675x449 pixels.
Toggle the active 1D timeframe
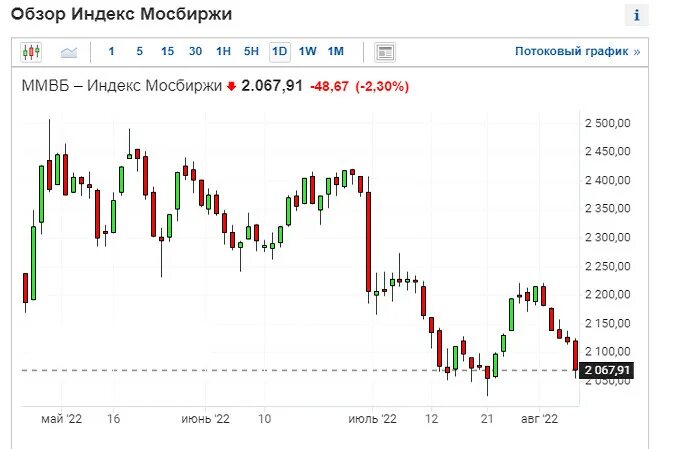280,52
